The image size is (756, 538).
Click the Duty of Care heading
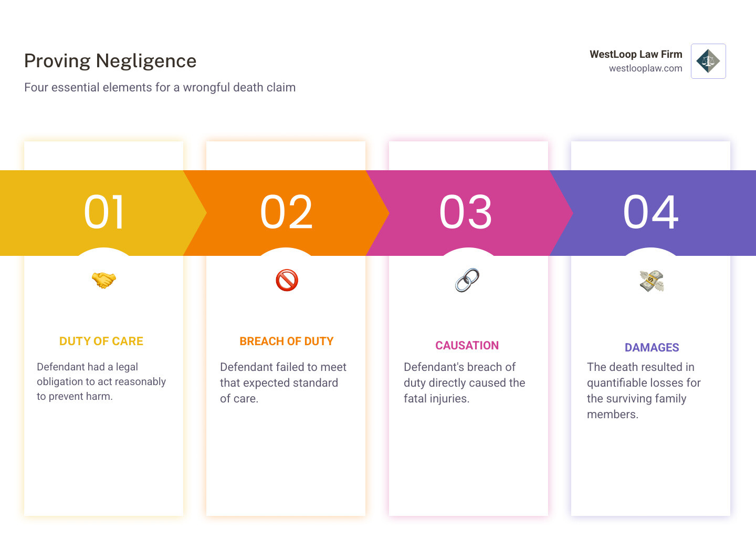[x=101, y=342]
